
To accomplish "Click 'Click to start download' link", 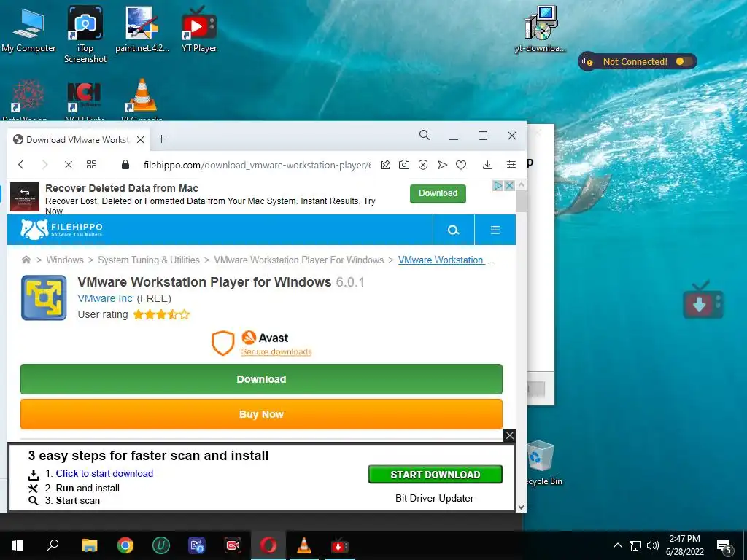I will (104, 474).
